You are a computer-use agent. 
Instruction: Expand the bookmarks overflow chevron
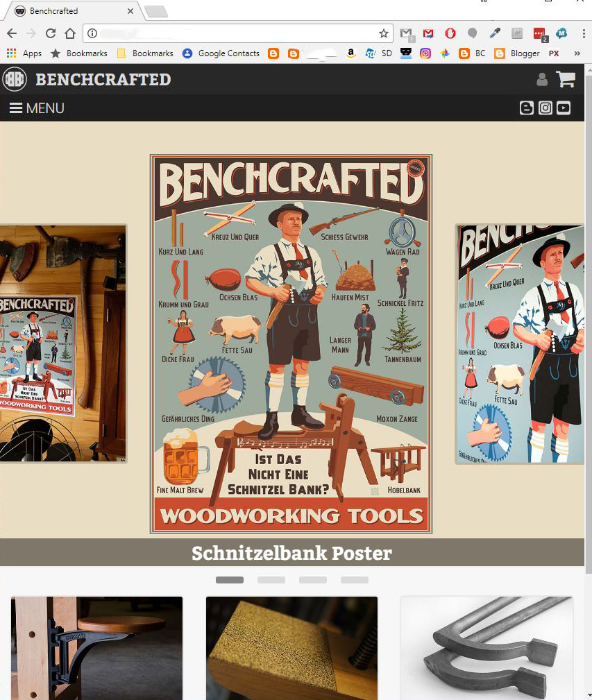tap(576, 53)
